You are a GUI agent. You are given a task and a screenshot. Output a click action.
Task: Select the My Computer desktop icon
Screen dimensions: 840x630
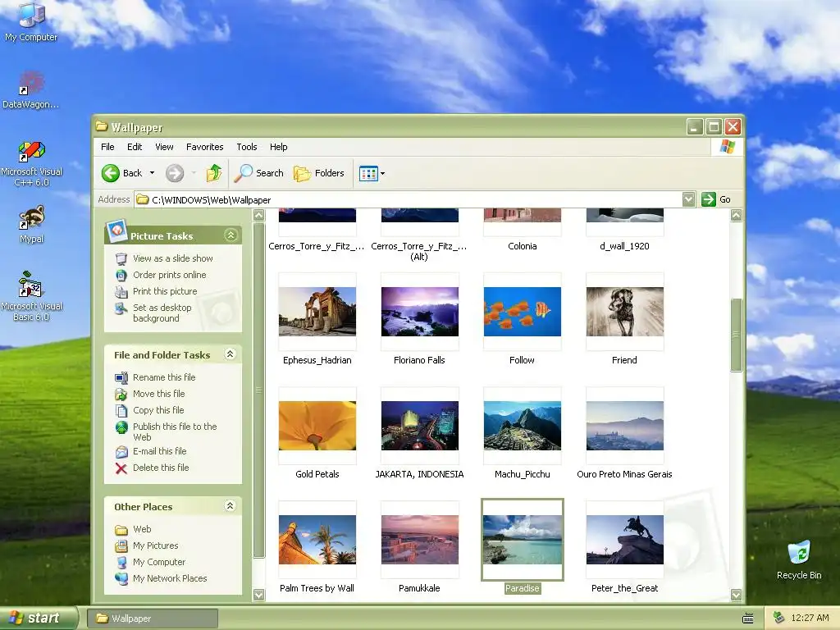pos(31,22)
